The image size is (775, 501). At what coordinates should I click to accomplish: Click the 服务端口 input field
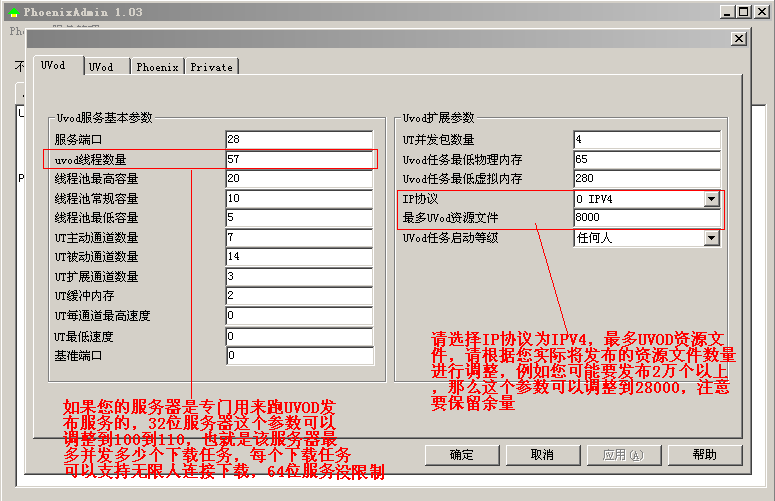click(299, 139)
